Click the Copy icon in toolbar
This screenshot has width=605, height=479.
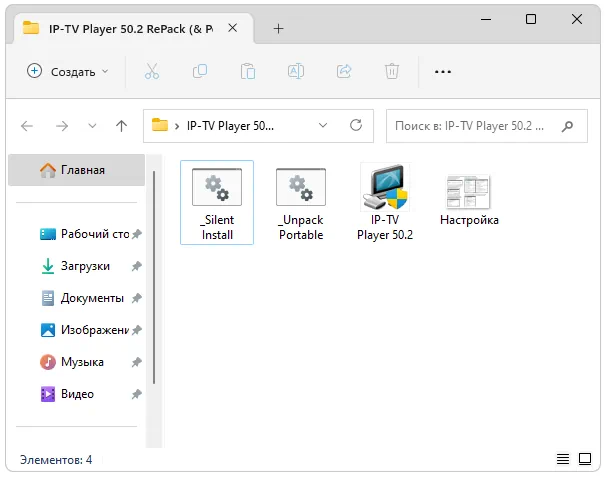(200, 71)
